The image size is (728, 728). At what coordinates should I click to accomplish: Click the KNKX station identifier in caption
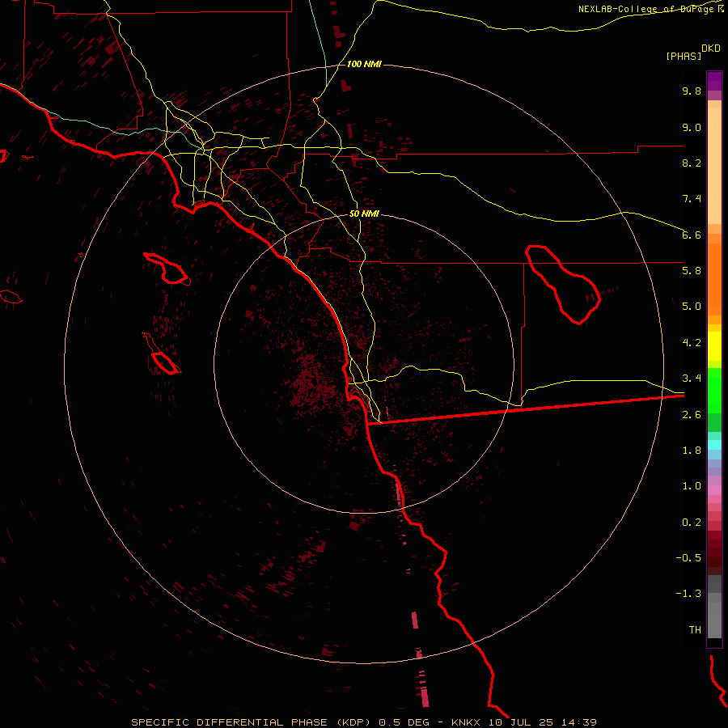[466, 722]
